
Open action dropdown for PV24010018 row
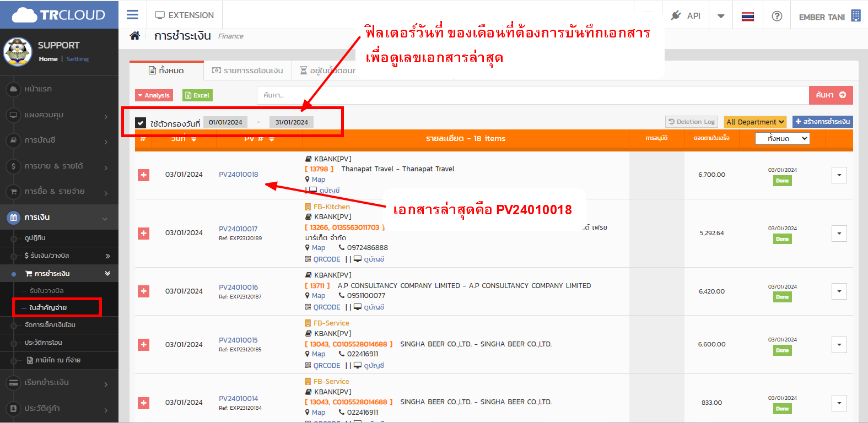[x=839, y=175]
